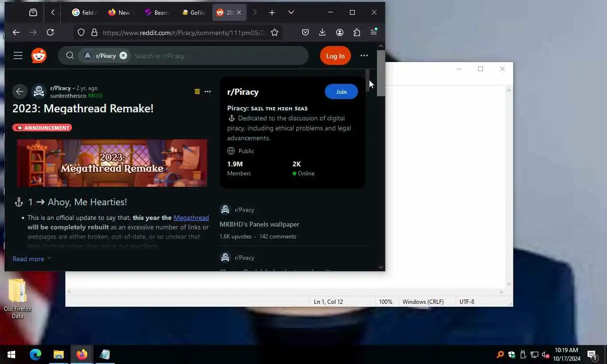Image resolution: width=607 pixels, height=364 pixels.
Task: Click the Reddit inner page scrollbar thumb
Action: pyautogui.click(x=368, y=80)
